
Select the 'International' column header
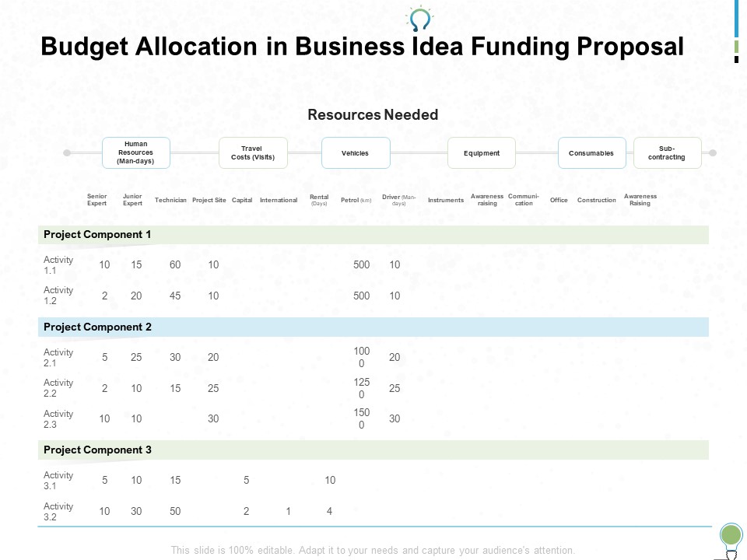point(279,200)
